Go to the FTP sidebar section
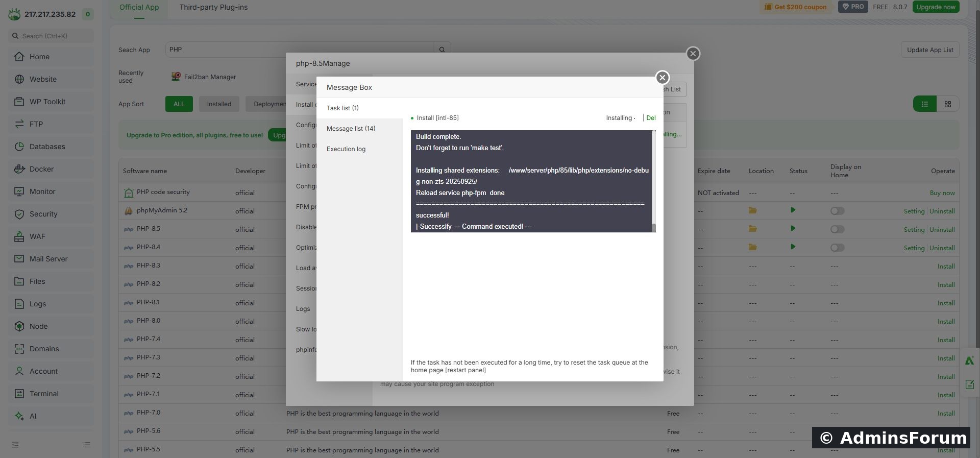The width and height of the screenshot is (980, 458). click(x=51, y=124)
